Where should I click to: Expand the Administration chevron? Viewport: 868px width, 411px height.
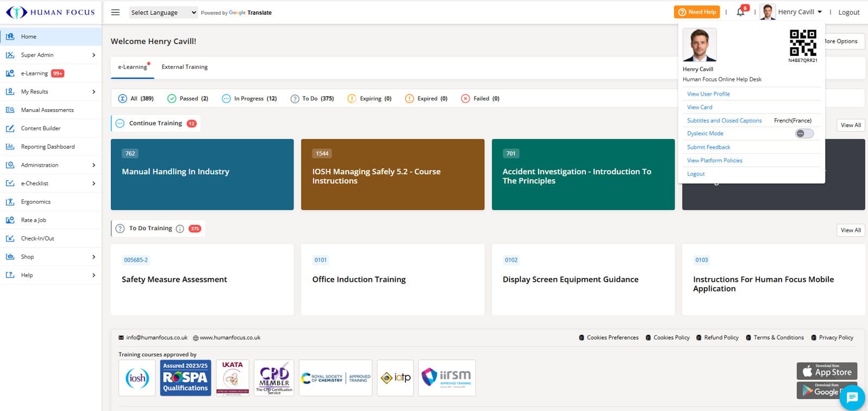tap(93, 165)
